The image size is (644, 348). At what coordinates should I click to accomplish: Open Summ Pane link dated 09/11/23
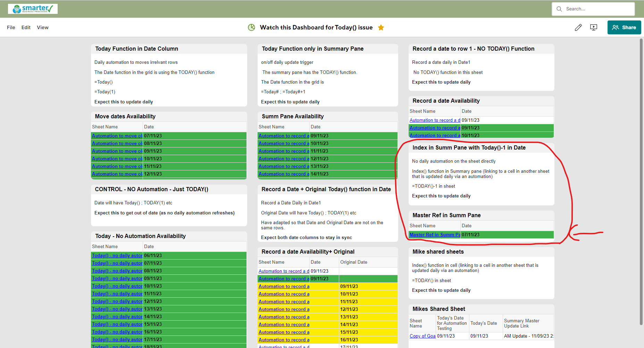[x=284, y=136]
